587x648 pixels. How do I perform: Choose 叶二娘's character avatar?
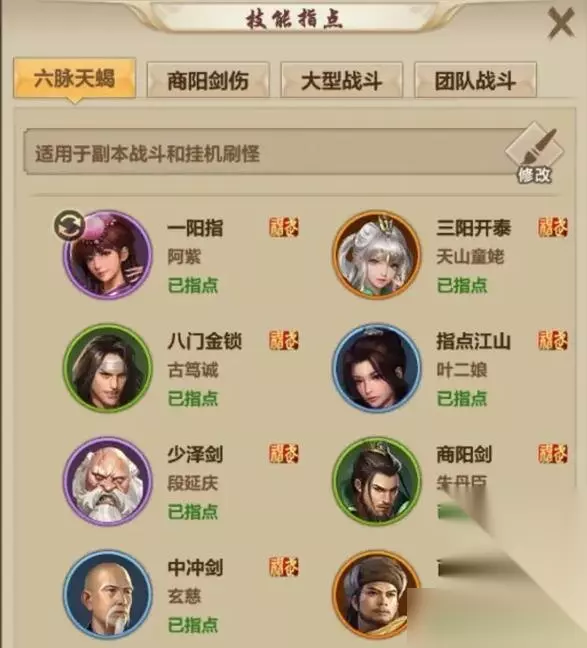coord(377,368)
